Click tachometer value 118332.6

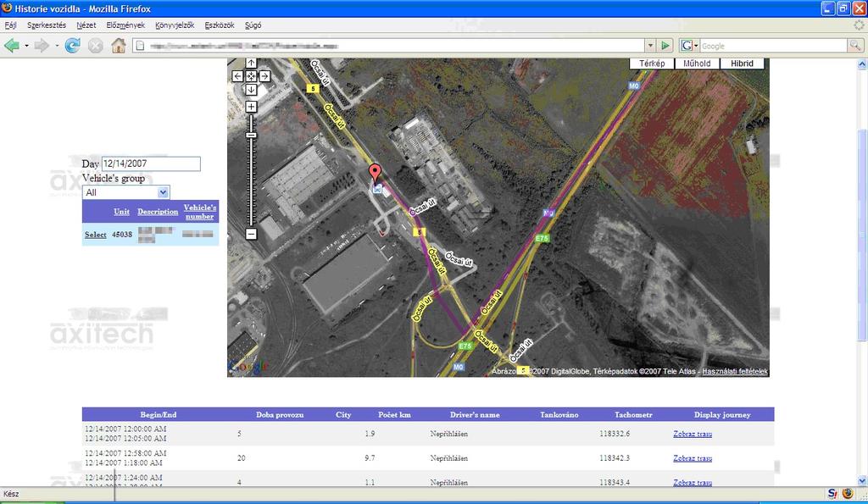point(615,434)
